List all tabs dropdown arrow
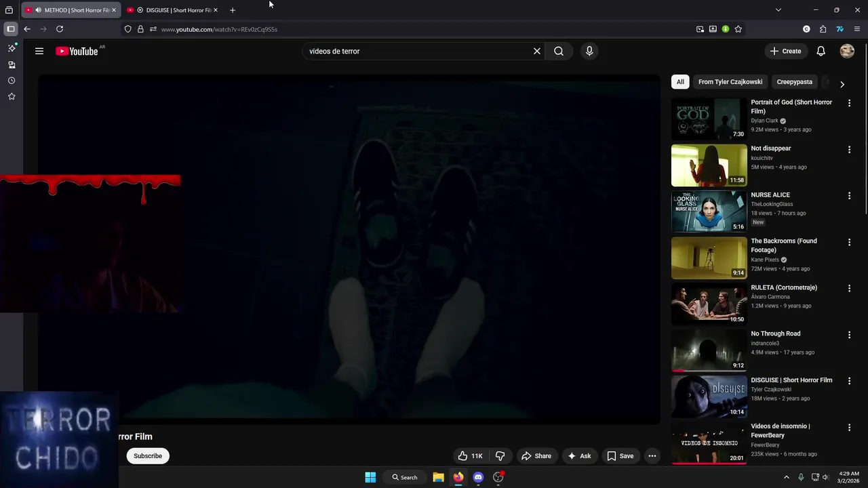The height and width of the screenshot is (488, 868). pyautogui.click(x=778, y=10)
